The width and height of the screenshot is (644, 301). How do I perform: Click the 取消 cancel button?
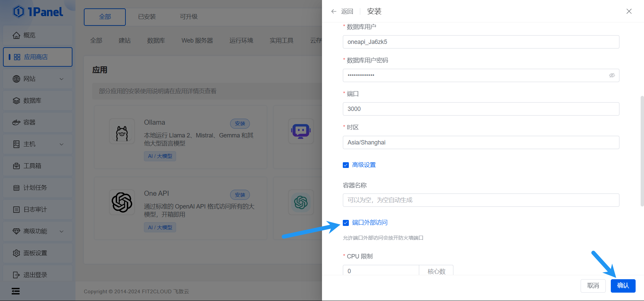[x=593, y=286]
